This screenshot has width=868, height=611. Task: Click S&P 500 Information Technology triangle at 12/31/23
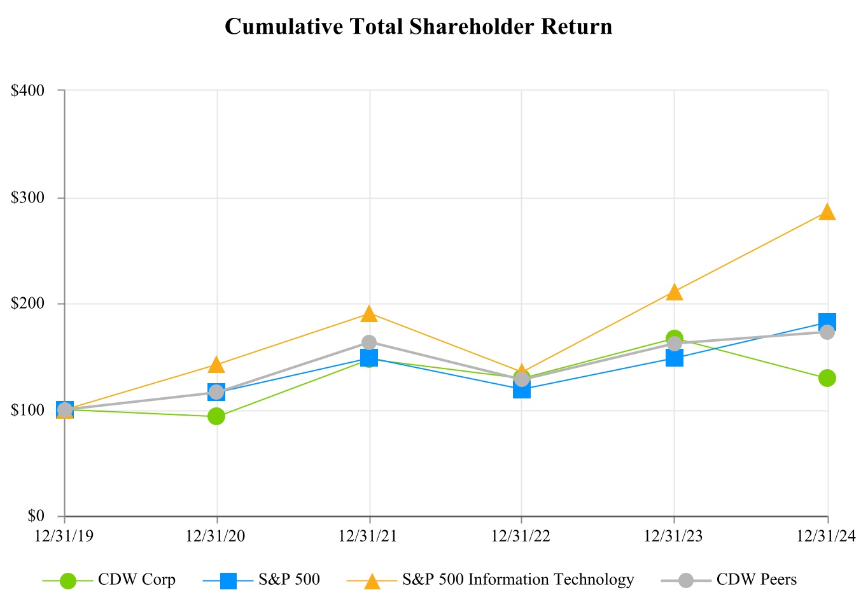(675, 292)
